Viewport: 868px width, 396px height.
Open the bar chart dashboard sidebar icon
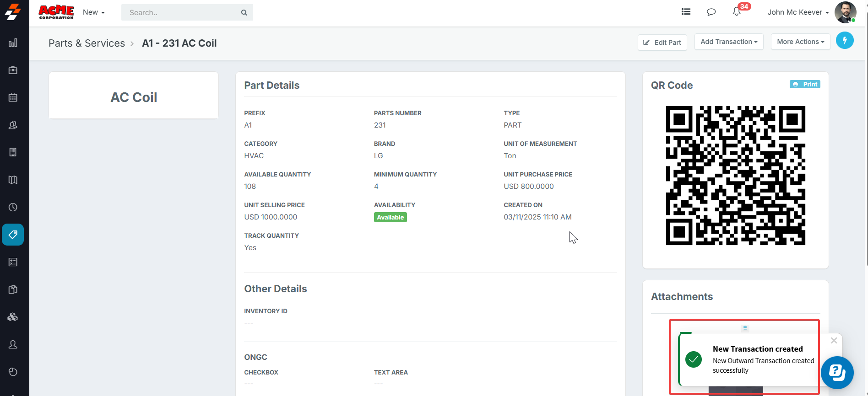point(13,43)
